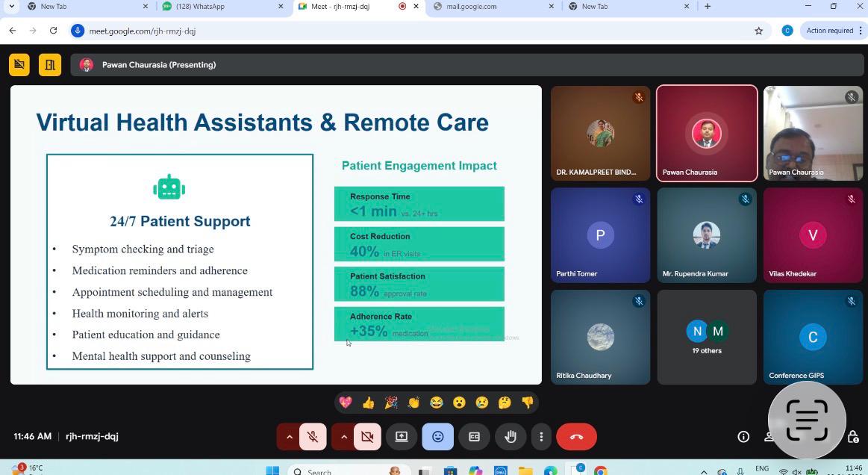The height and width of the screenshot is (475, 868).
Task: Send the thumbs up reaction
Action: (x=368, y=403)
